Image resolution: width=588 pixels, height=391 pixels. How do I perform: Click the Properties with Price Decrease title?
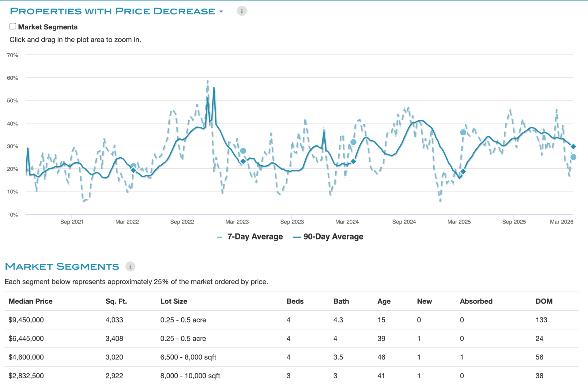113,11
